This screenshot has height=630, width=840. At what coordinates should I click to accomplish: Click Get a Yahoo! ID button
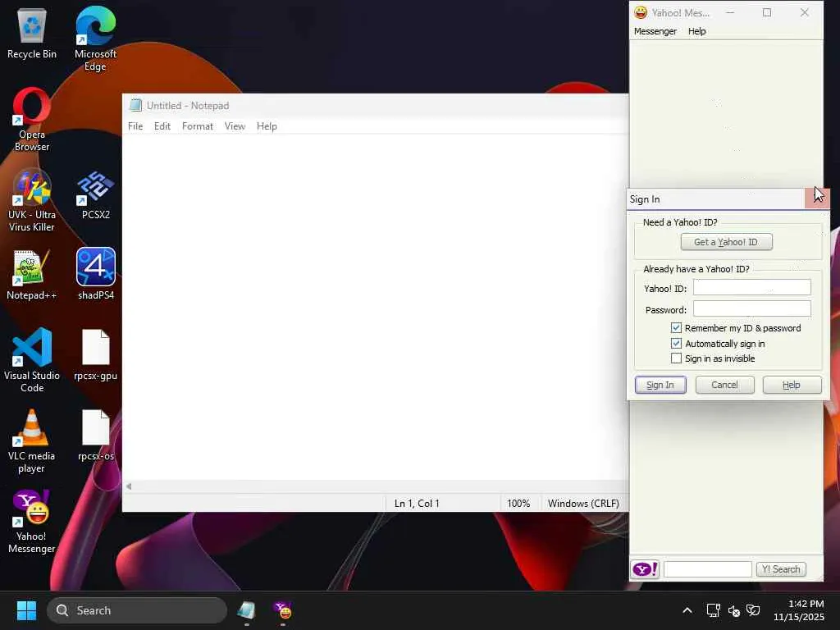tap(727, 242)
